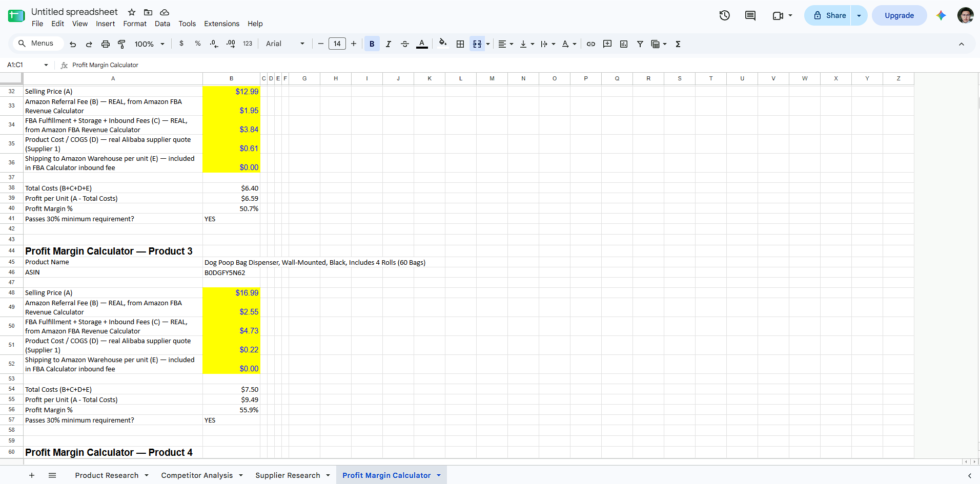Select the Paint format tool
This screenshot has height=484, width=980.
[x=121, y=44]
